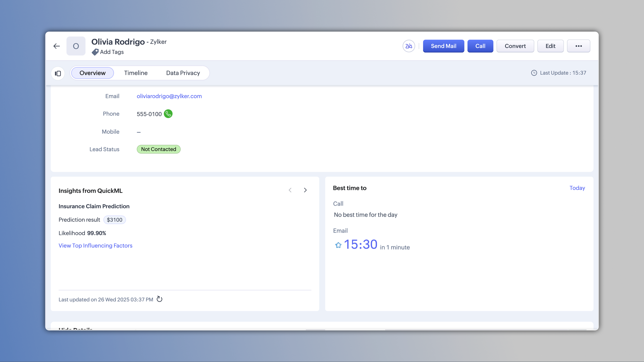
Task: Click the Last Update clock icon
Action: (534, 73)
